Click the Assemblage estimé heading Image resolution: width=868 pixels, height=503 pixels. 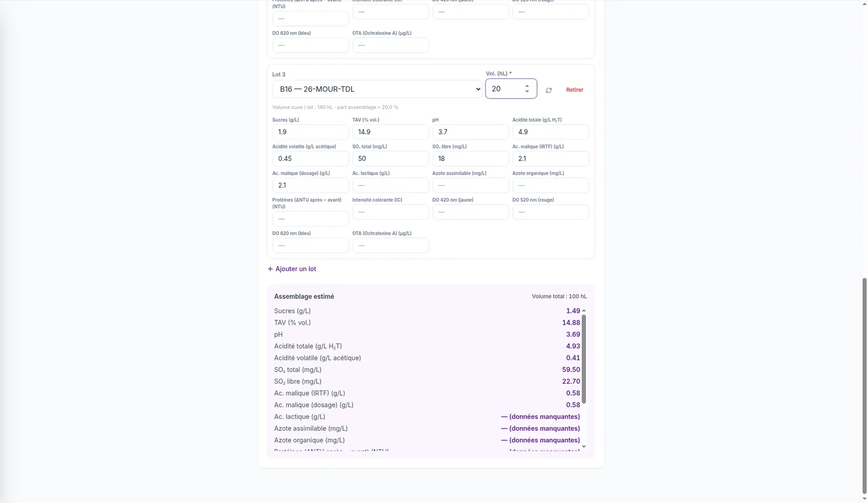tap(304, 296)
